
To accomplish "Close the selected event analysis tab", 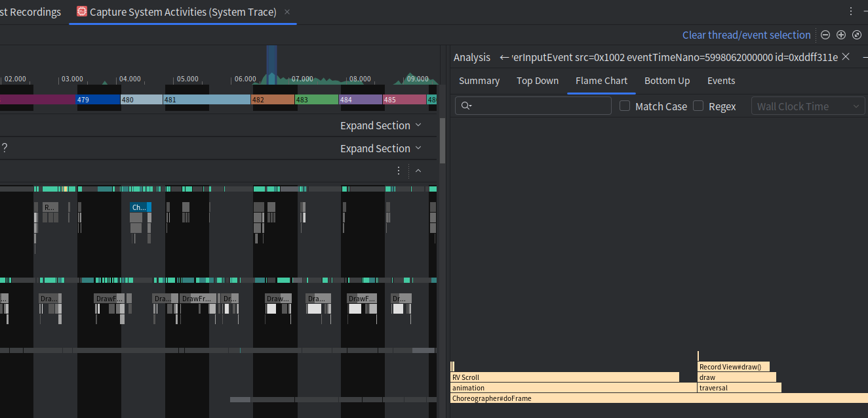I will click(x=846, y=57).
